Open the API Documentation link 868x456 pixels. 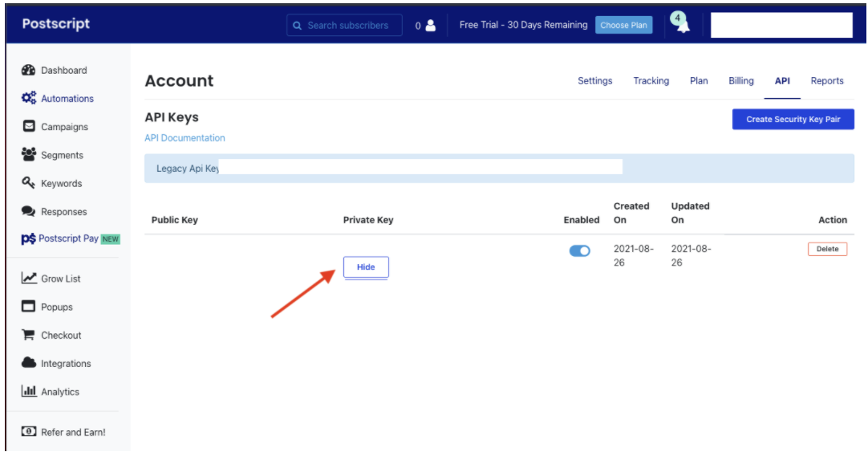click(x=185, y=138)
